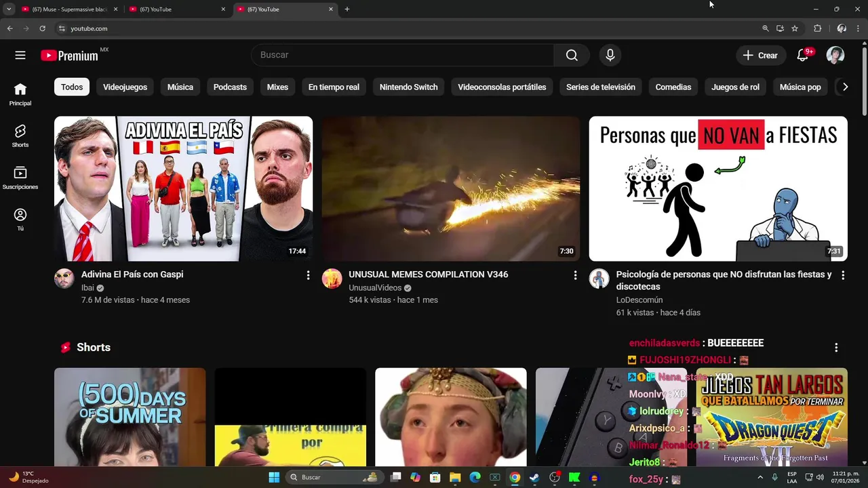Open the YouTube hamburger guide menu
Screen dimensions: 868x488
point(20,56)
